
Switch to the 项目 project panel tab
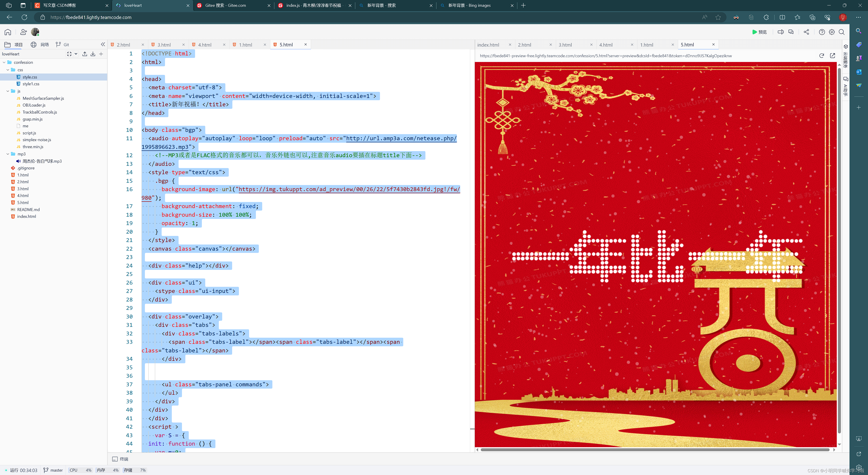click(x=14, y=45)
